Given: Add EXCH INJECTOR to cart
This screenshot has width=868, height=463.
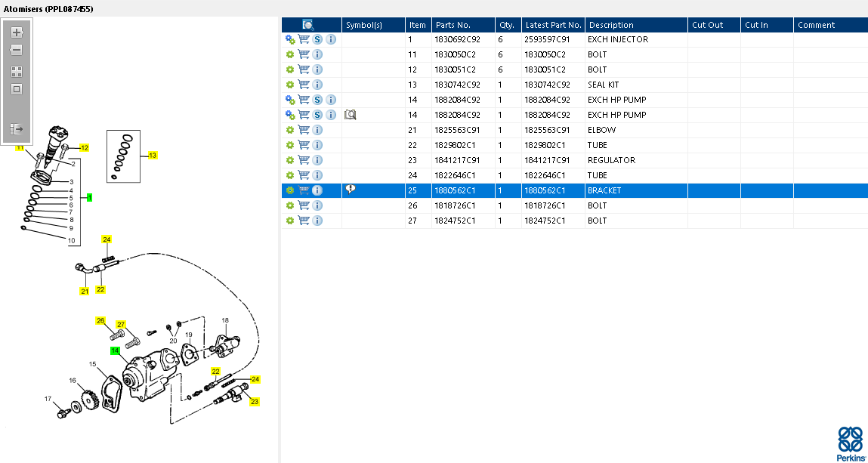Looking at the screenshot, I should [304, 39].
